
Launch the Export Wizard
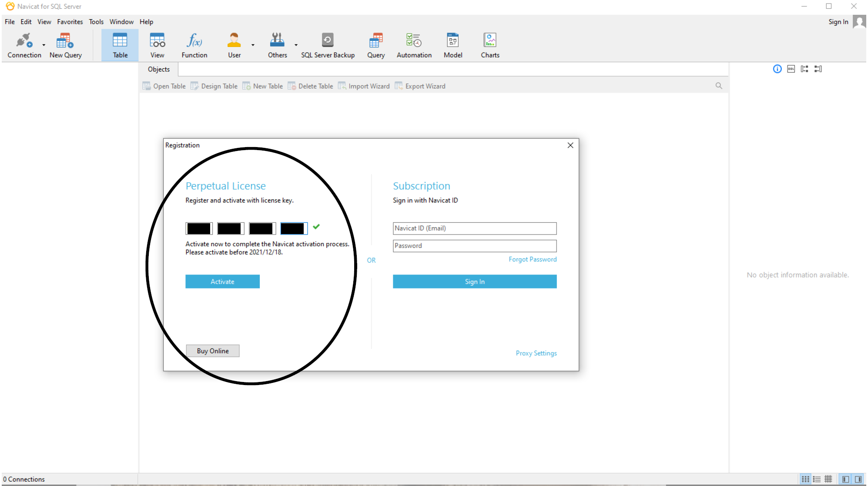pyautogui.click(x=420, y=86)
